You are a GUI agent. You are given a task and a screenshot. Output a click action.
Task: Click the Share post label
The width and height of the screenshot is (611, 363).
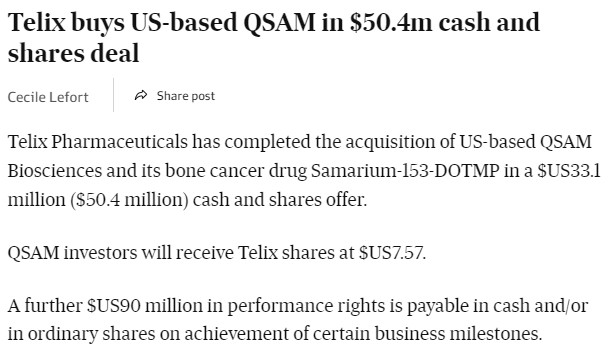pos(185,96)
